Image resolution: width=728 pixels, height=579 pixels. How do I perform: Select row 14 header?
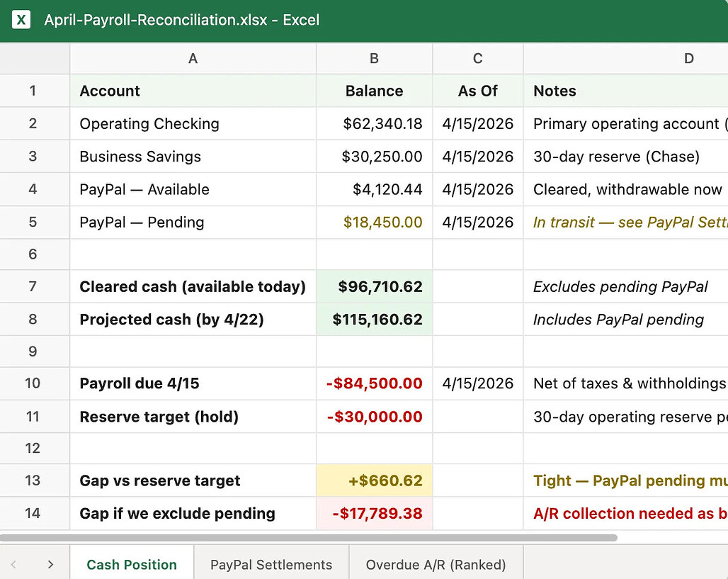point(35,514)
